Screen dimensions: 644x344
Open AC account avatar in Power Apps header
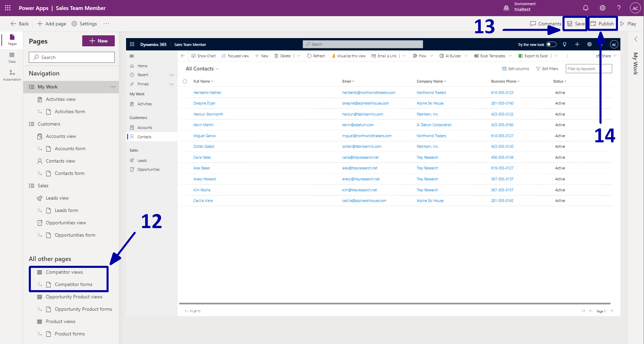(x=635, y=8)
